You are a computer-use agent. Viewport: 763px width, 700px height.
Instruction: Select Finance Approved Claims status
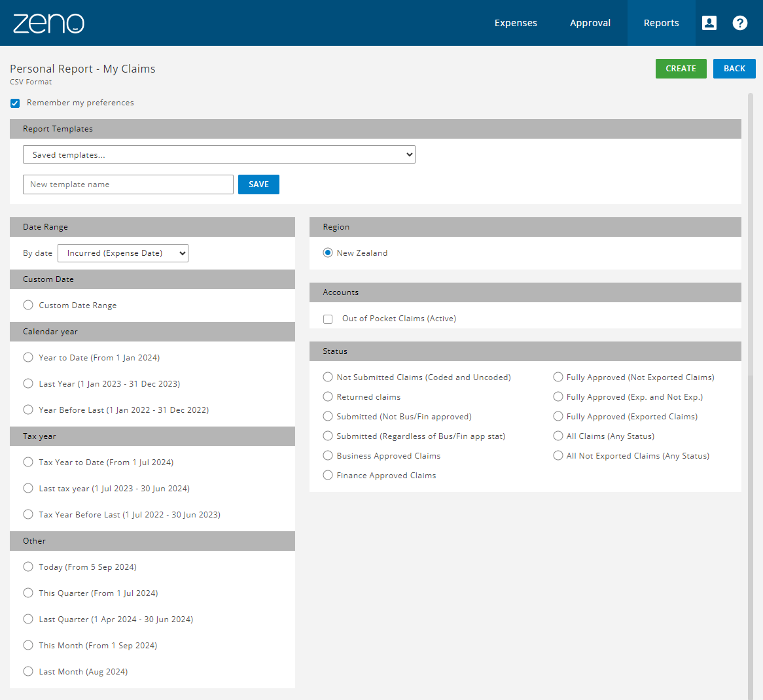pyautogui.click(x=328, y=475)
